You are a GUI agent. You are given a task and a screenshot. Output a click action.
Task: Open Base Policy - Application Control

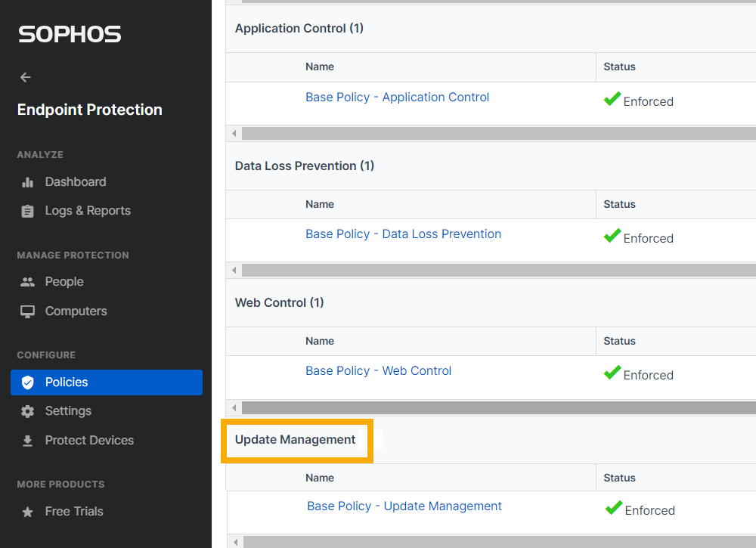point(397,98)
